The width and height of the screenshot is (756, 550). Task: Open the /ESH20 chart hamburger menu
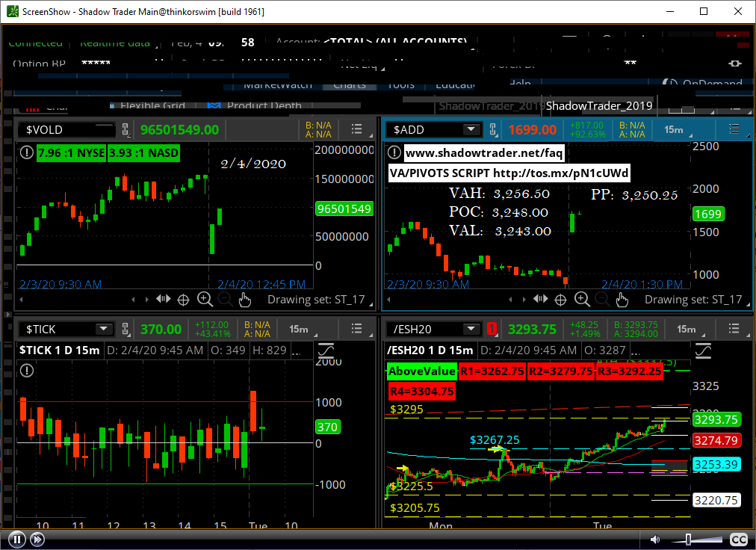coord(734,329)
